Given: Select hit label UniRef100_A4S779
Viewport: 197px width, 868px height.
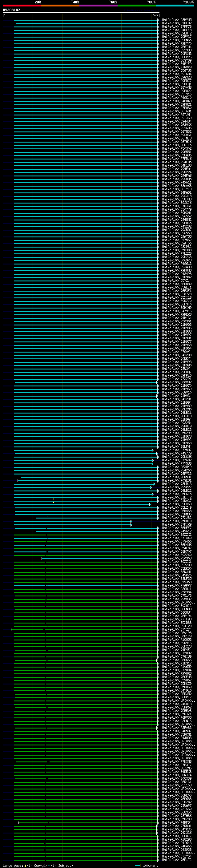Looking at the screenshot, I should click(177, 454).
